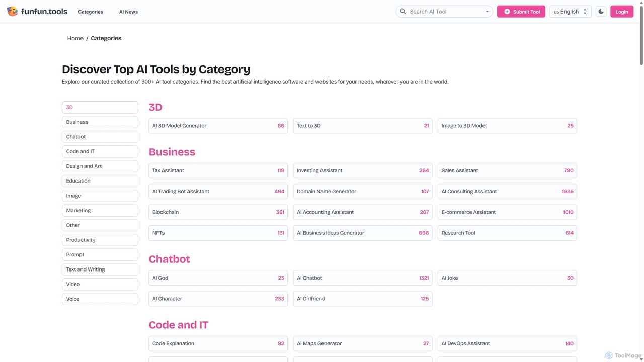The width and height of the screenshot is (644, 362).
Task: Open Tax Assistant category
Action: coord(218,170)
